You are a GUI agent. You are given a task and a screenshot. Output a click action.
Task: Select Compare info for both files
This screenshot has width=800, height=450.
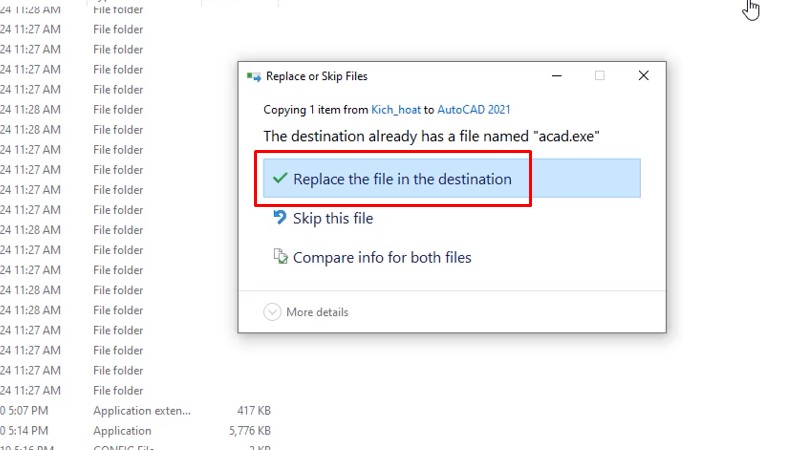pos(382,258)
